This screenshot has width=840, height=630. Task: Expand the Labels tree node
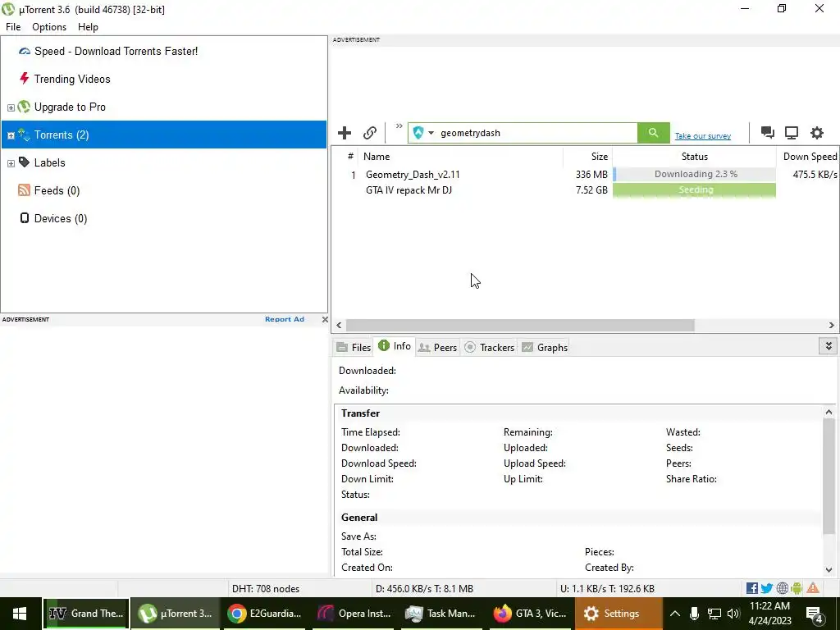coord(11,163)
